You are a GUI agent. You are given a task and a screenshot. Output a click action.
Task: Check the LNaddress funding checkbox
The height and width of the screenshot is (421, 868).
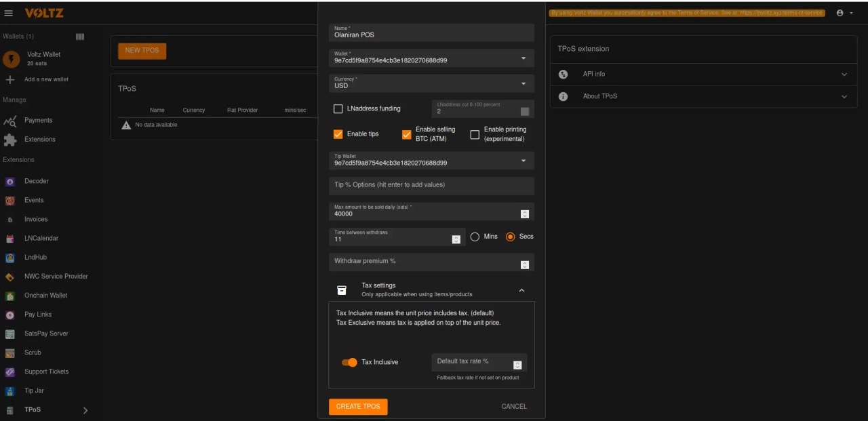338,108
